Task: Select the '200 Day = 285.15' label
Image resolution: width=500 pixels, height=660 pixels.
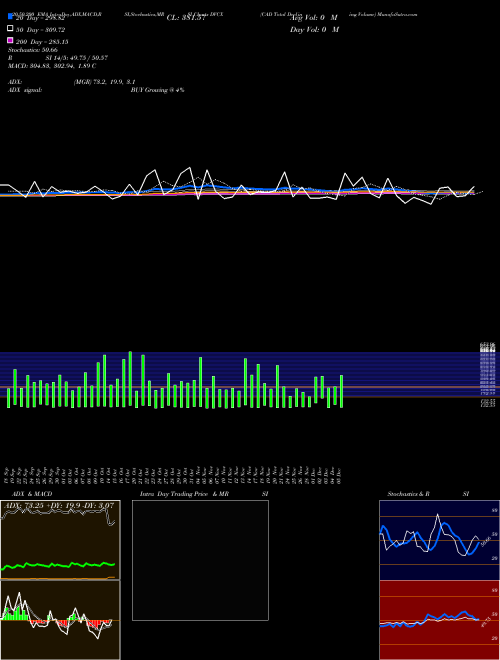Action: point(42,42)
